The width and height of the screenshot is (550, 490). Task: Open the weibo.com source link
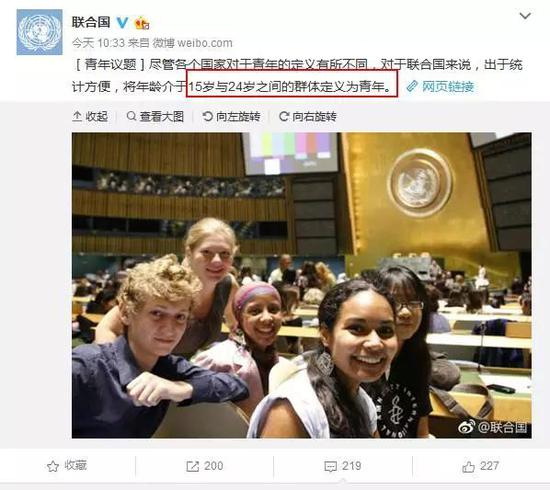coord(205,43)
